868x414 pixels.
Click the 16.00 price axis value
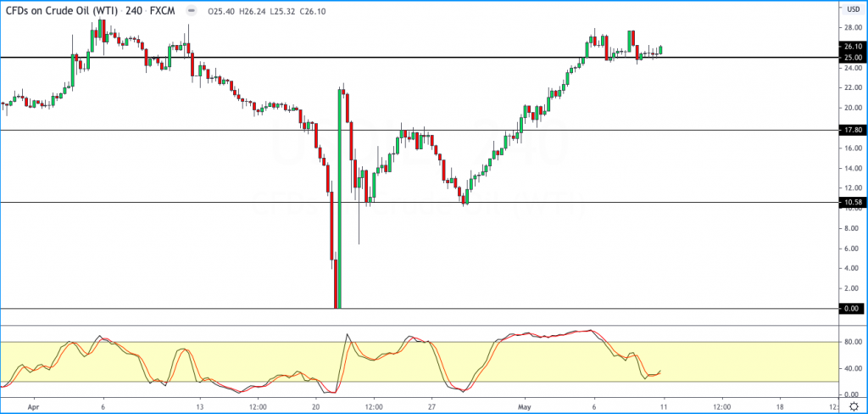(x=853, y=148)
